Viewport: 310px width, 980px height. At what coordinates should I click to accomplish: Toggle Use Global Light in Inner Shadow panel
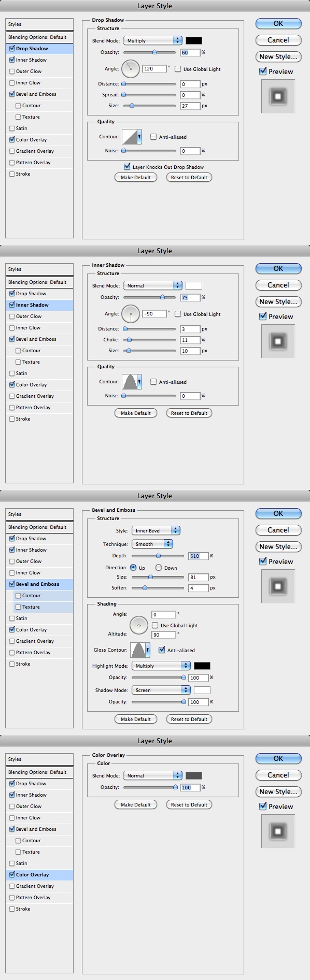pos(178,314)
